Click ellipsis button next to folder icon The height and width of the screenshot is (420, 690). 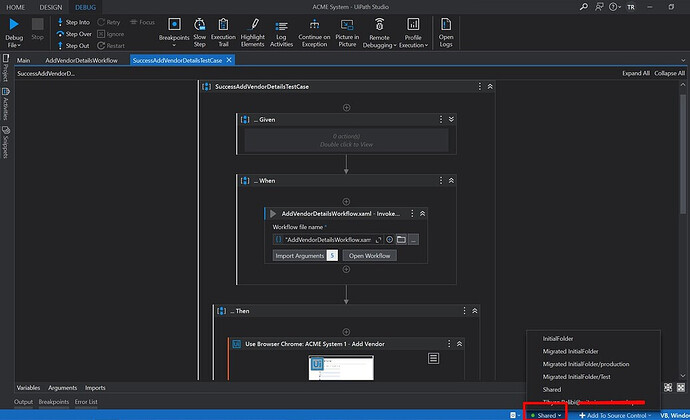[413, 239]
